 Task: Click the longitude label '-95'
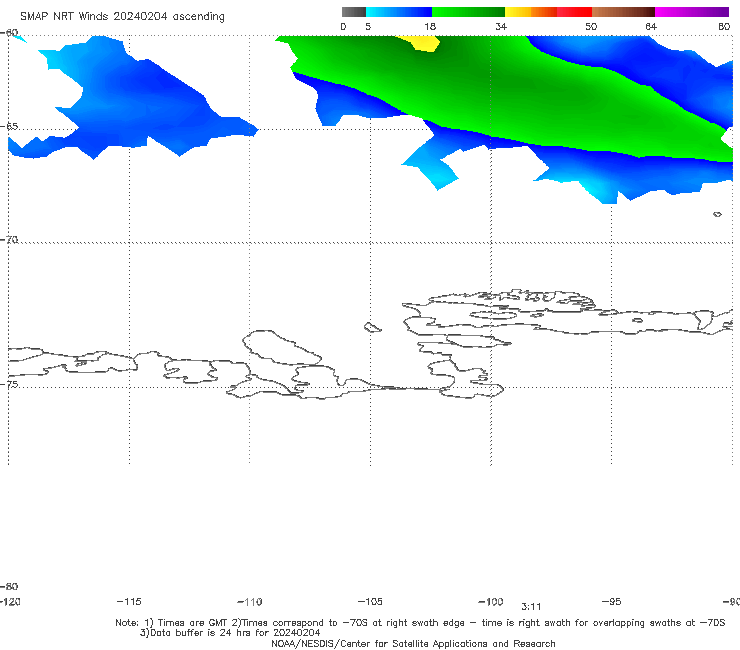pyautogui.click(x=612, y=602)
